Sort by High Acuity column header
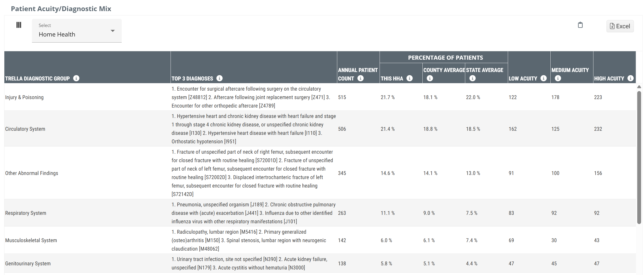Image resolution: width=644 pixels, height=275 pixels. [609, 79]
